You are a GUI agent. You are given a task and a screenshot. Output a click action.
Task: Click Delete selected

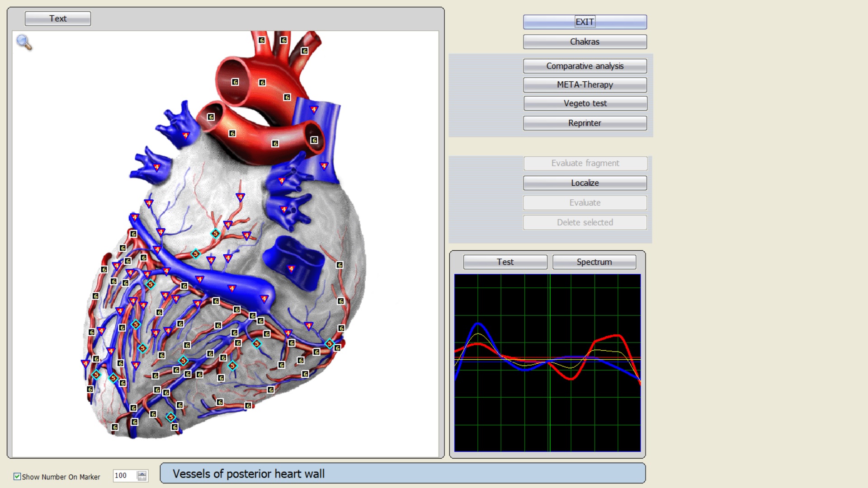point(585,222)
